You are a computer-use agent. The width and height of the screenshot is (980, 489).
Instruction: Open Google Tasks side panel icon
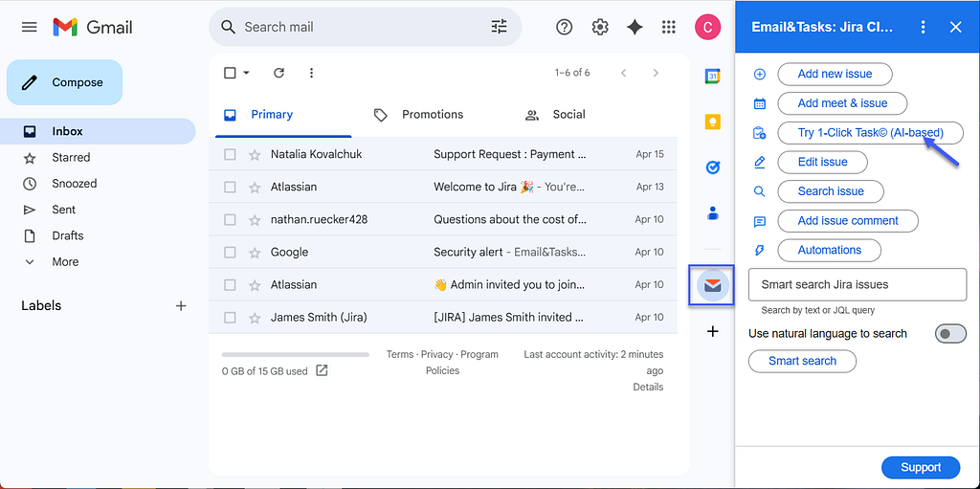point(713,167)
